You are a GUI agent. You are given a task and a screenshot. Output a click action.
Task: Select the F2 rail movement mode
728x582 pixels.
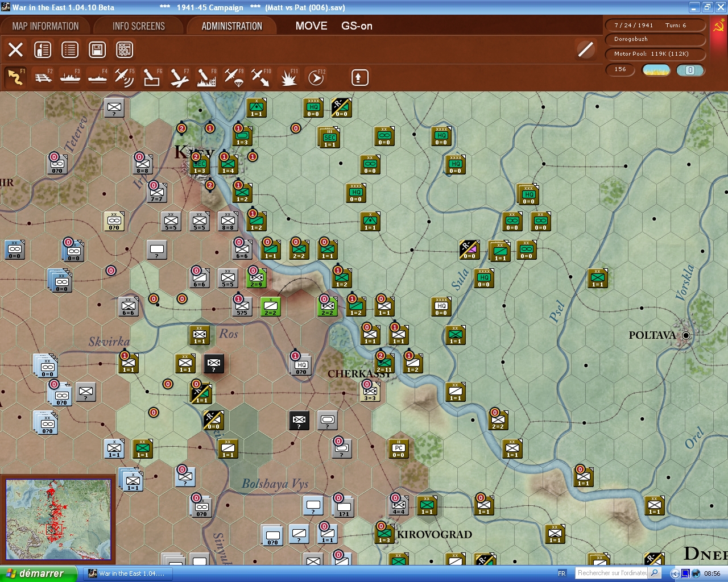tap(43, 77)
